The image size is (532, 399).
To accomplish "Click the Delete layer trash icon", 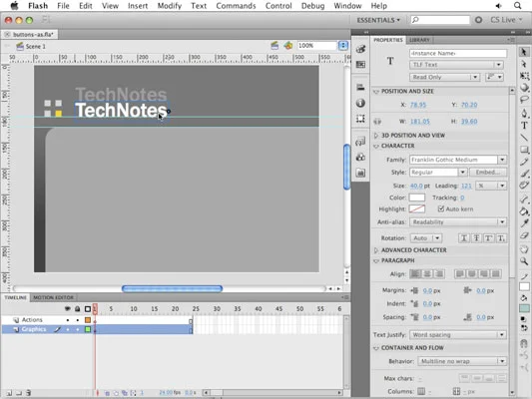I will (x=29, y=393).
